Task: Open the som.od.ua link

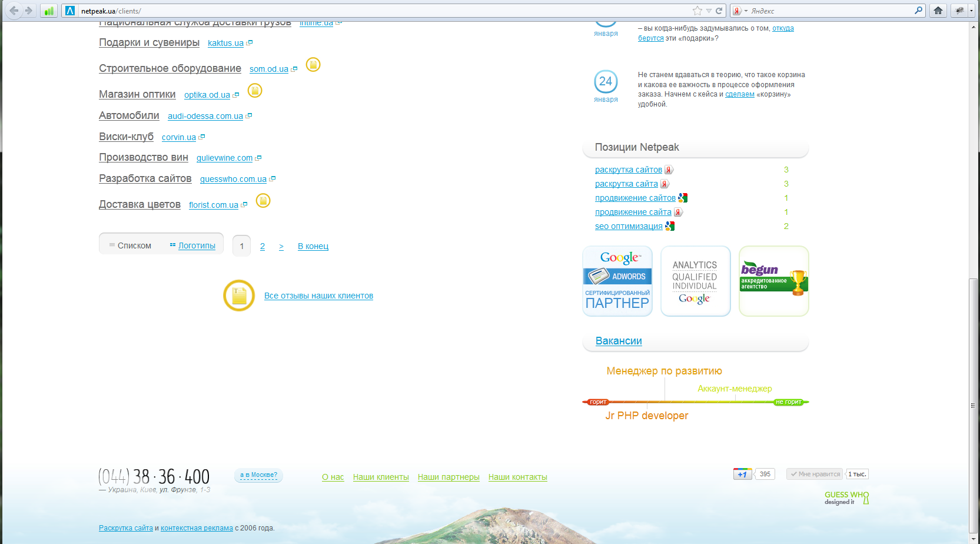Action: [x=269, y=69]
